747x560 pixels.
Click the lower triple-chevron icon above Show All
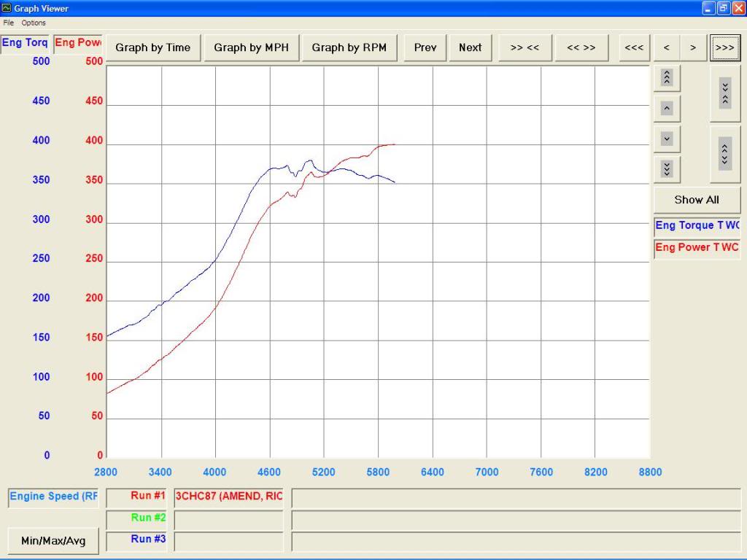coord(724,154)
